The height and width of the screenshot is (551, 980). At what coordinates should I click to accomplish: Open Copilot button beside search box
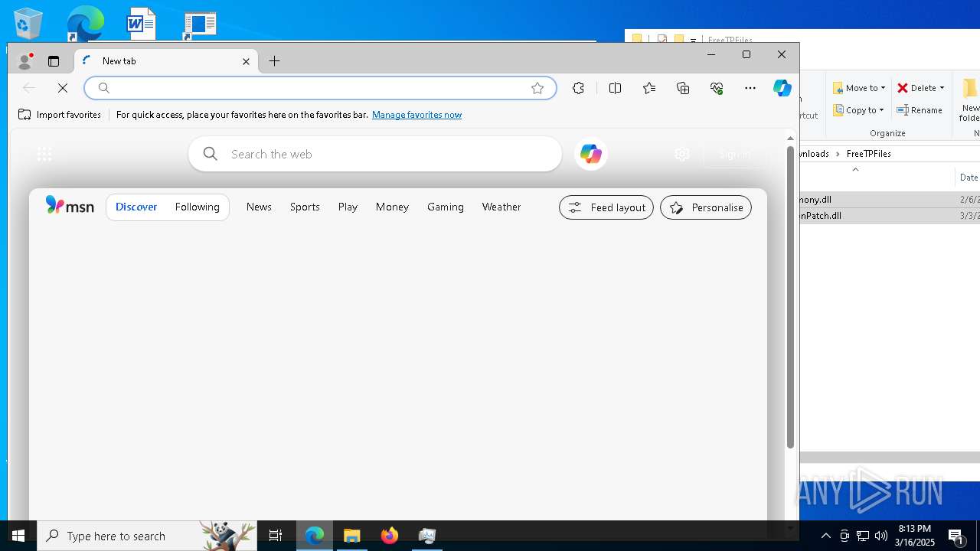[590, 154]
